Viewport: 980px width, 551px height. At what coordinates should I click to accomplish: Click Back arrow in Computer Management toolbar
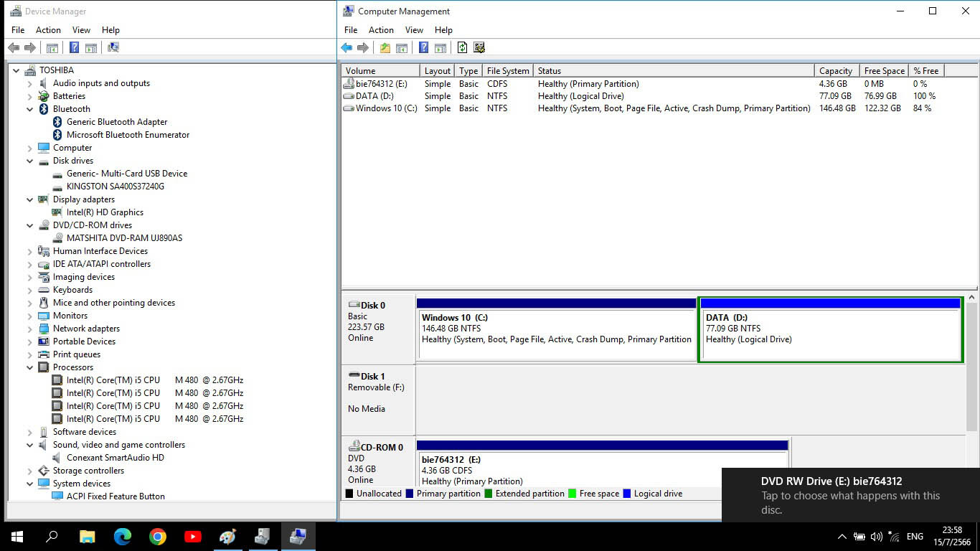[x=347, y=48]
